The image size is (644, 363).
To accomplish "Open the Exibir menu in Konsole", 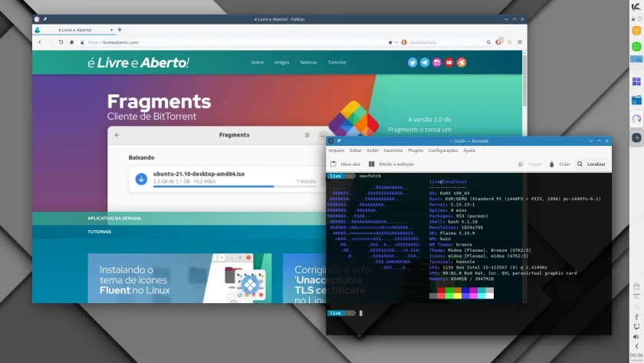I will [373, 150].
